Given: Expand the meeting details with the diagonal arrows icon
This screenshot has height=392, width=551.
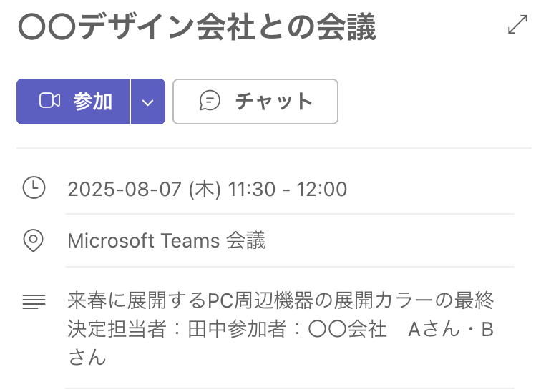Looking at the screenshot, I should point(517,24).
